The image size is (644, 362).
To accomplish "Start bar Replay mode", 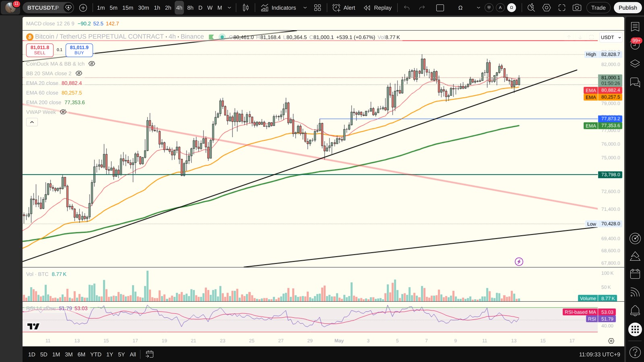I will click(378, 8).
